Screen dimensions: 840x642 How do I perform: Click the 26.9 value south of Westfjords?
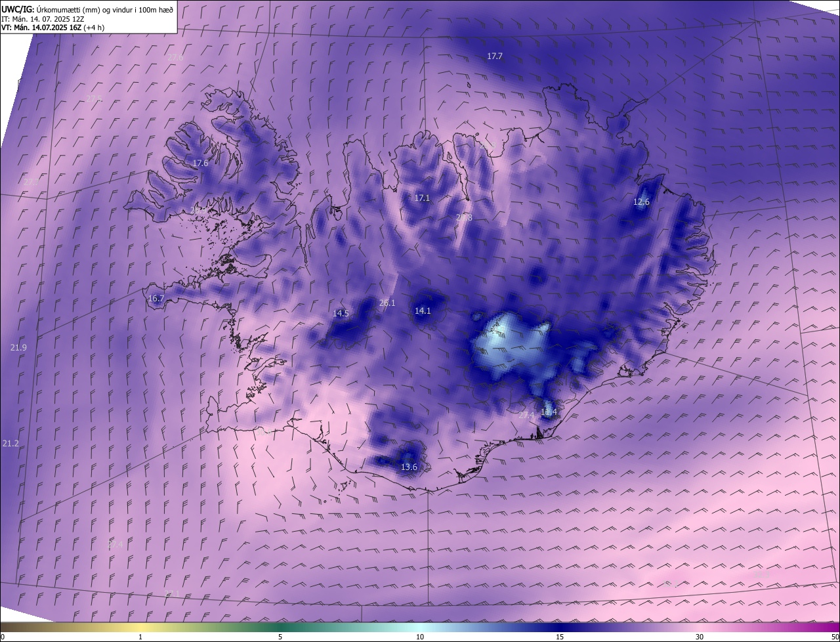coord(198,210)
